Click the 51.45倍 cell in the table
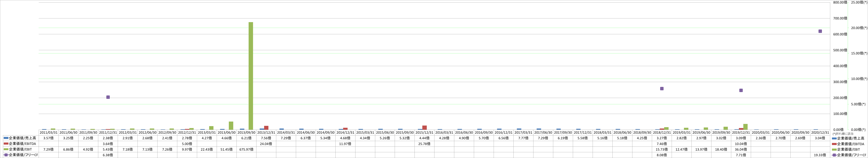The width and height of the screenshot is (868, 158). [x=227, y=149]
